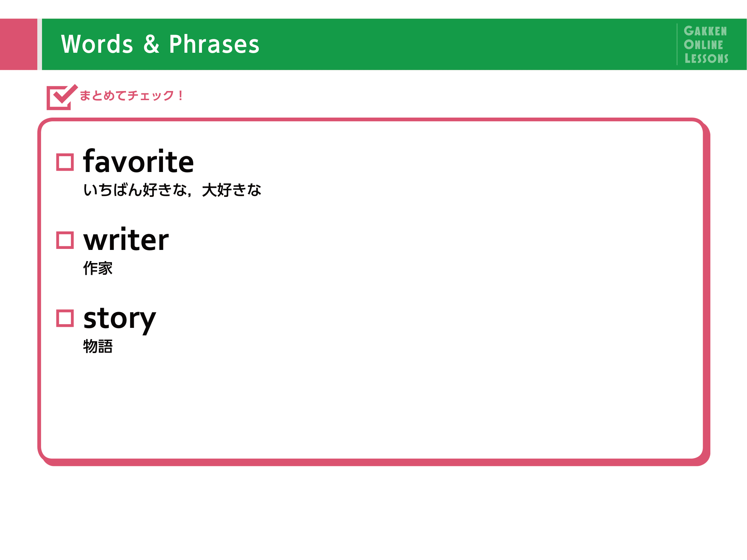Click the Words & Phrases header title
Image resolution: width=747 pixels, height=560 pixels.
[x=160, y=44]
